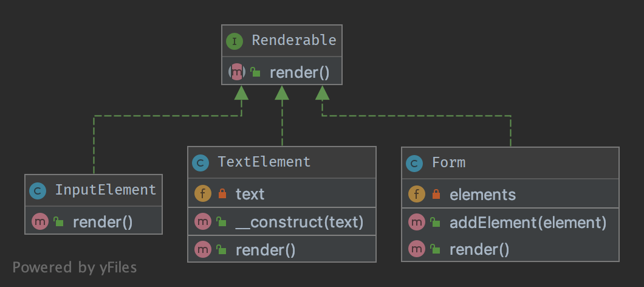Click the method icon beside addElement(element)

point(416,223)
